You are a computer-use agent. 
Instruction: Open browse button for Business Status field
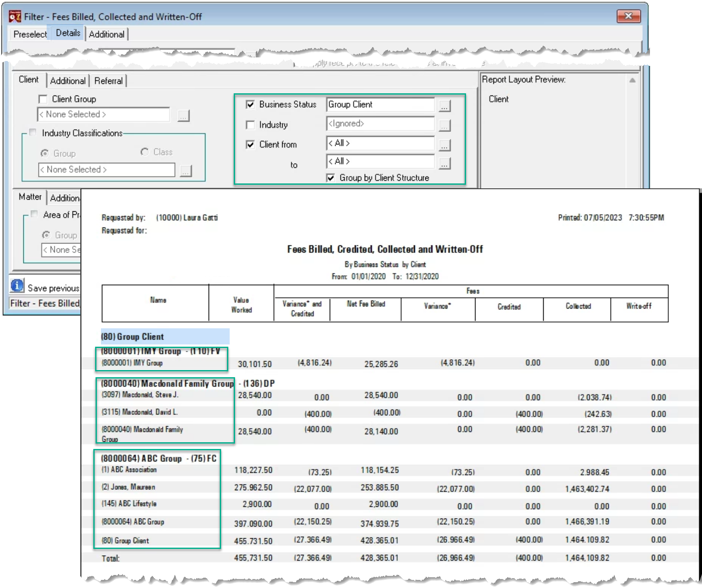pyautogui.click(x=444, y=106)
